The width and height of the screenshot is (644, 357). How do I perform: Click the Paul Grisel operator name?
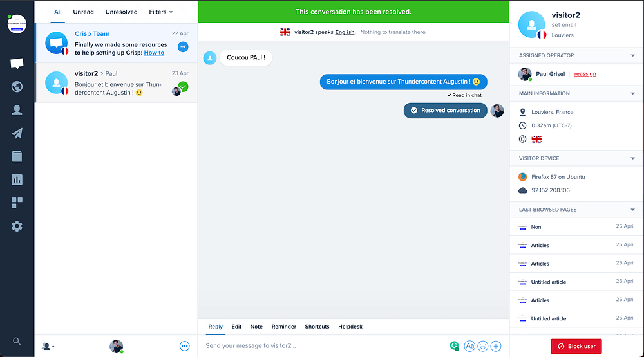click(551, 74)
